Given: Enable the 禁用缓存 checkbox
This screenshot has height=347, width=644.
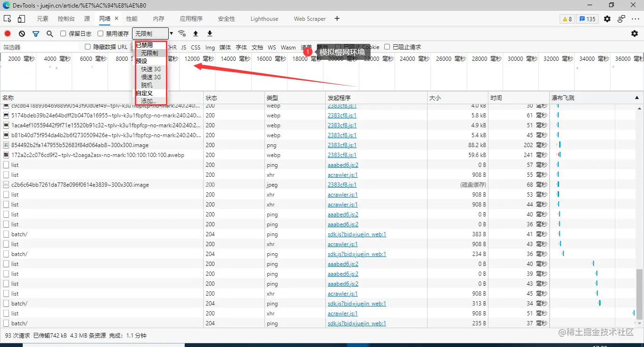Looking at the screenshot, I should click(100, 33).
